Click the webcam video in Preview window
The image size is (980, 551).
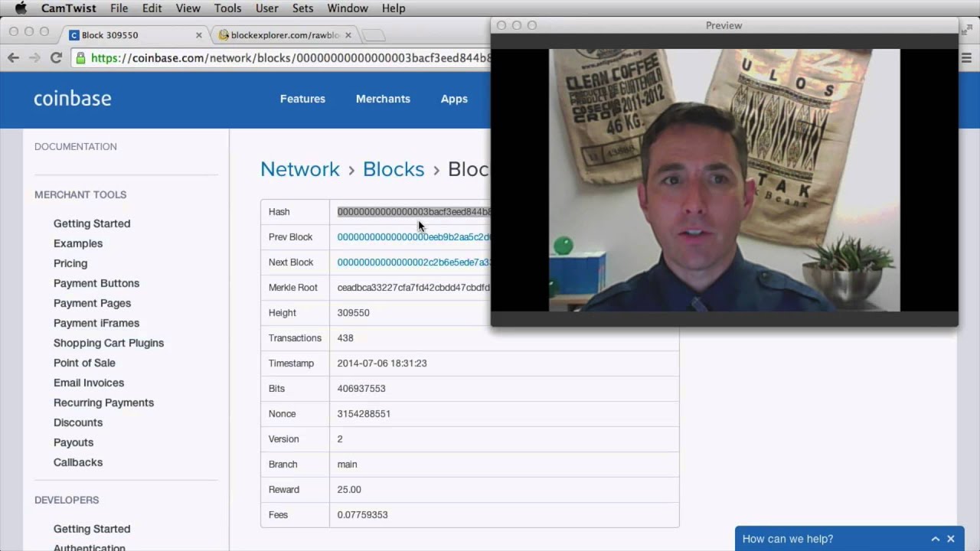coord(724,180)
